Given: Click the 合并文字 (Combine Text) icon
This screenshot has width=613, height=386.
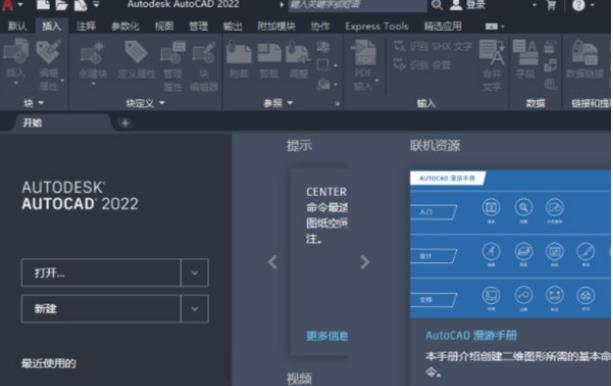Looking at the screenshot, I should (x=492, y=53).
